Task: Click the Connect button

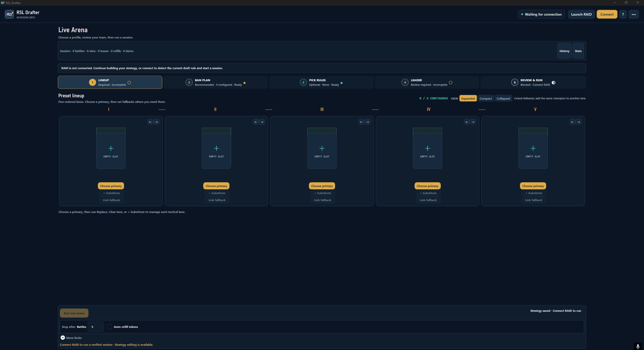Action: [607, 14]
